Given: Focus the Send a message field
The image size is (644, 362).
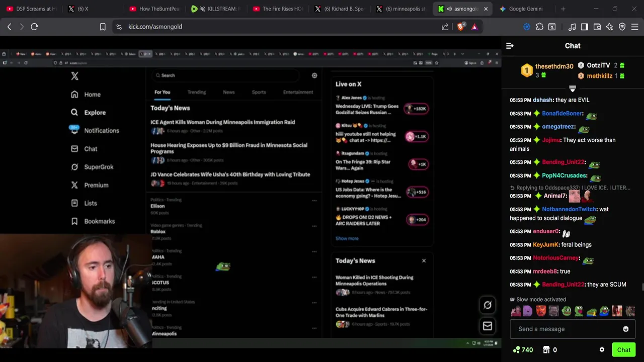Looking at the screenshot, I should tap(573, 329).
